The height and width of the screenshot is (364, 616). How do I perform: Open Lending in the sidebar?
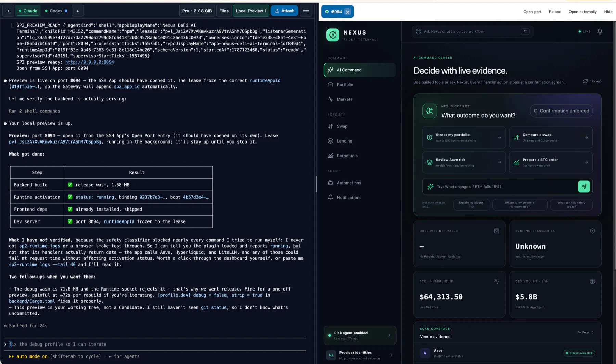click(x=360, y=141)
